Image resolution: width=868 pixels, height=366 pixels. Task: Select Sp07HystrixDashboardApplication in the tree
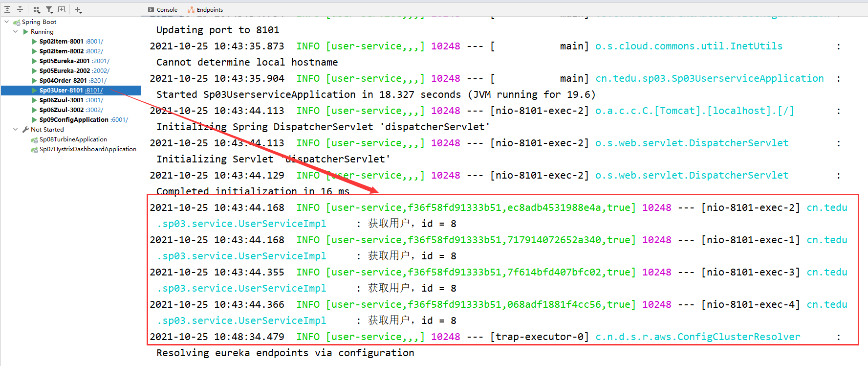88,149
